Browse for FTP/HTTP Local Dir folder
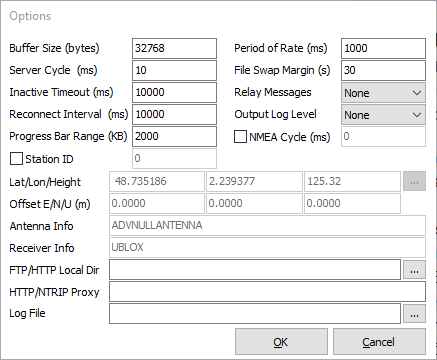Viewport: 437px width, 360px height. (414, 270)
